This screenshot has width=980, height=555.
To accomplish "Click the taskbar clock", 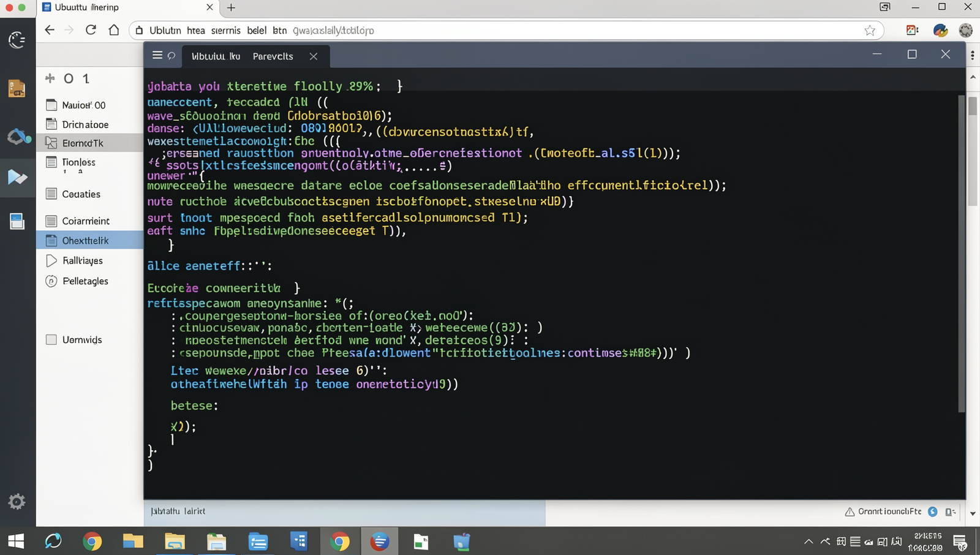I will pos(927,542).
